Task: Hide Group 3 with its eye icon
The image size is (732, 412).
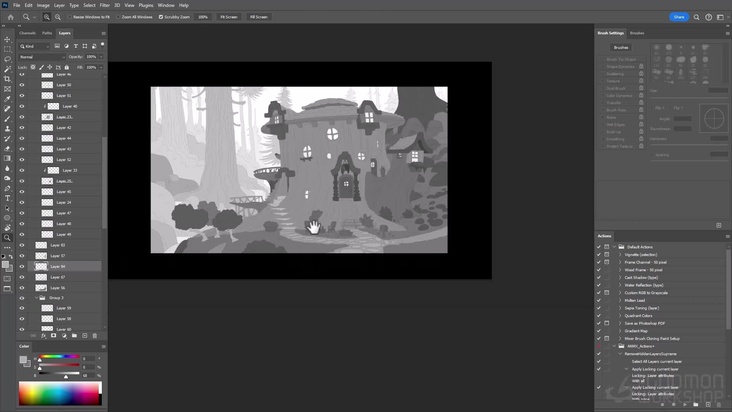Action: point(22,298)
